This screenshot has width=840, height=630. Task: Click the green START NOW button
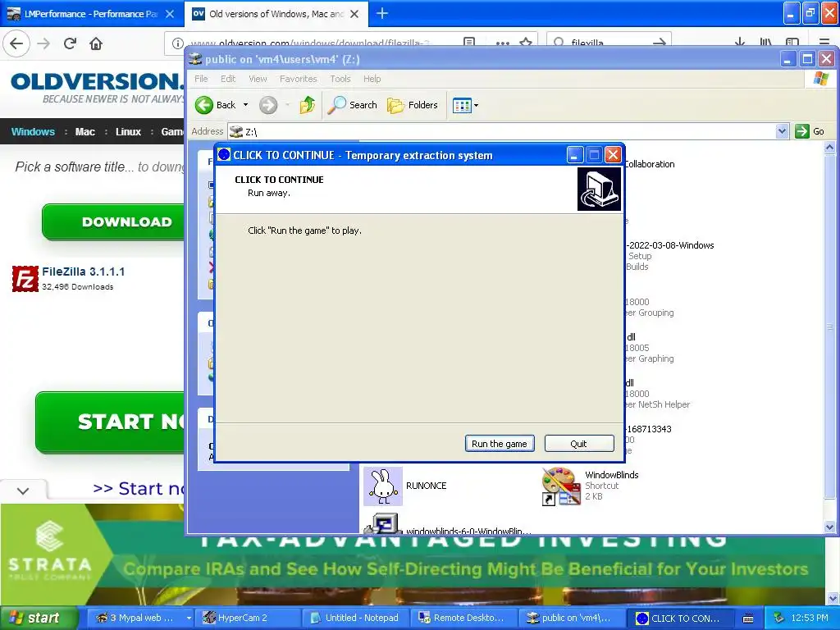[111, 422]
